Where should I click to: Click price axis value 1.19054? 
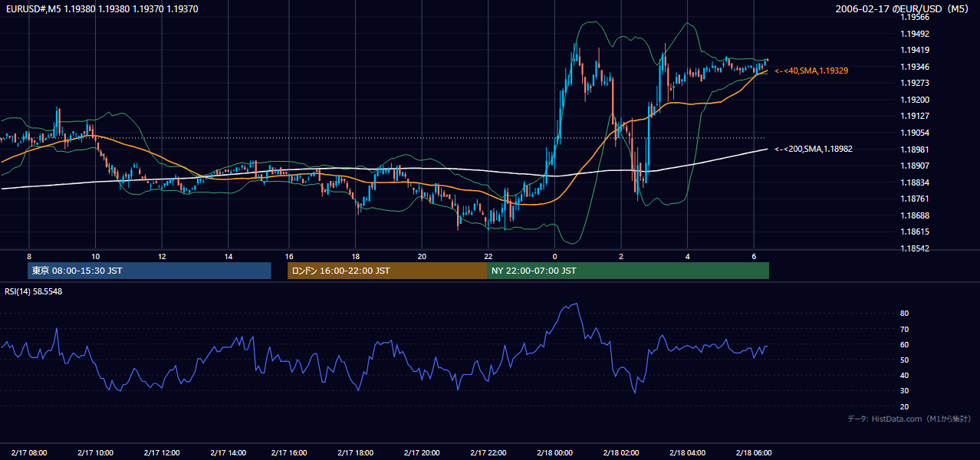tap(914, 133)
